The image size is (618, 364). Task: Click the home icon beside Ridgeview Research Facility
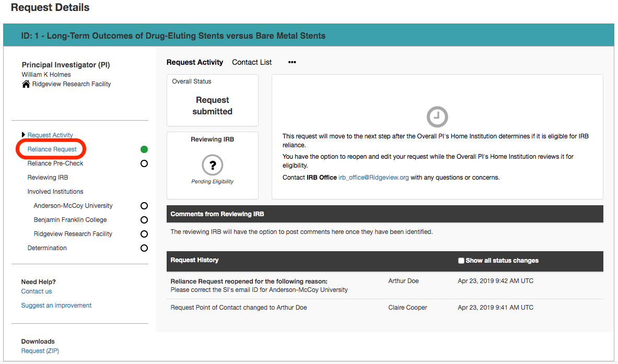click(x=26, y=84)
